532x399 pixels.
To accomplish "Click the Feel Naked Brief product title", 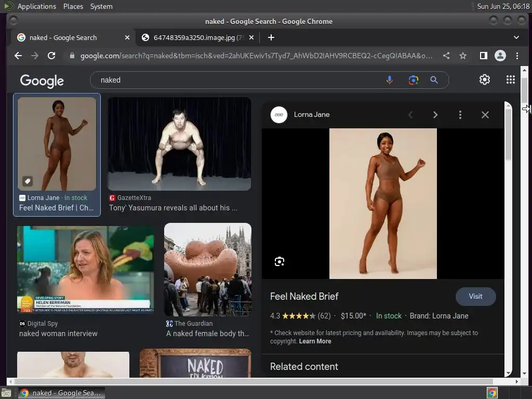I will (x=304, y=297).
